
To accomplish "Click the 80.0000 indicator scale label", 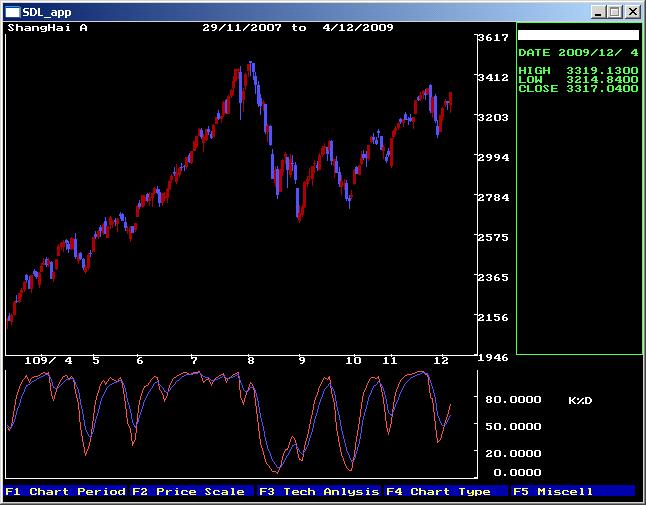I will [x=513, y=400].
